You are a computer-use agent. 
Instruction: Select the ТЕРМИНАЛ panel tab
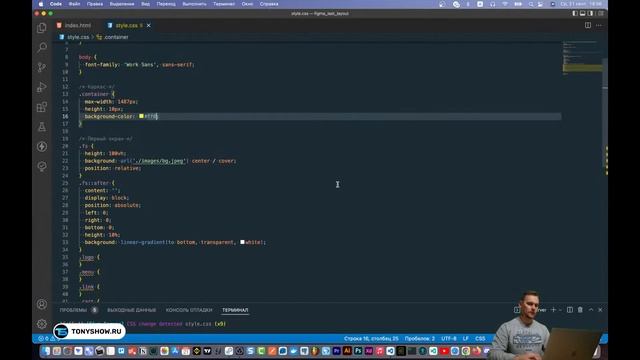(235, 310)
